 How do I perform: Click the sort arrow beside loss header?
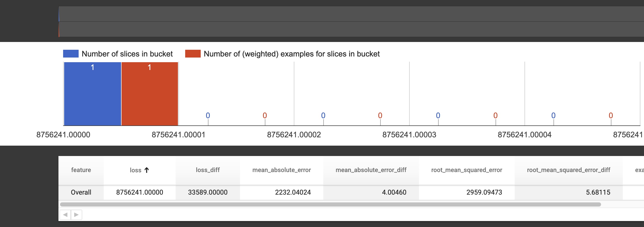[x=147, y=170]
